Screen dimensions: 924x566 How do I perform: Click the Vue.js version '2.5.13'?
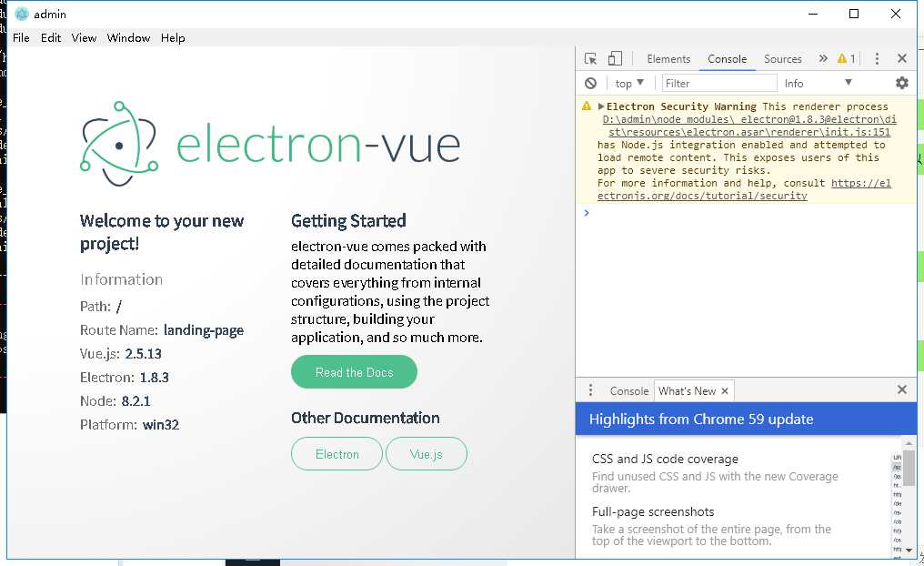coord(143,354)
